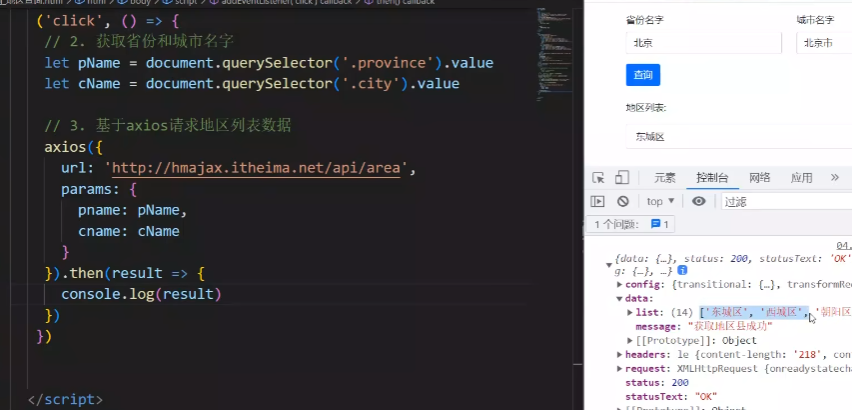Click the let pName declaration in the editor
Image resolution: width=852 pixels, height=410 pixels.
click(269, 63)
